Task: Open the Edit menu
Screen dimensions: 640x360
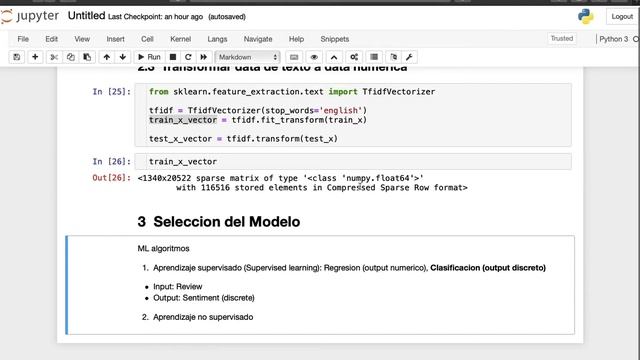Action: (51, 39)
